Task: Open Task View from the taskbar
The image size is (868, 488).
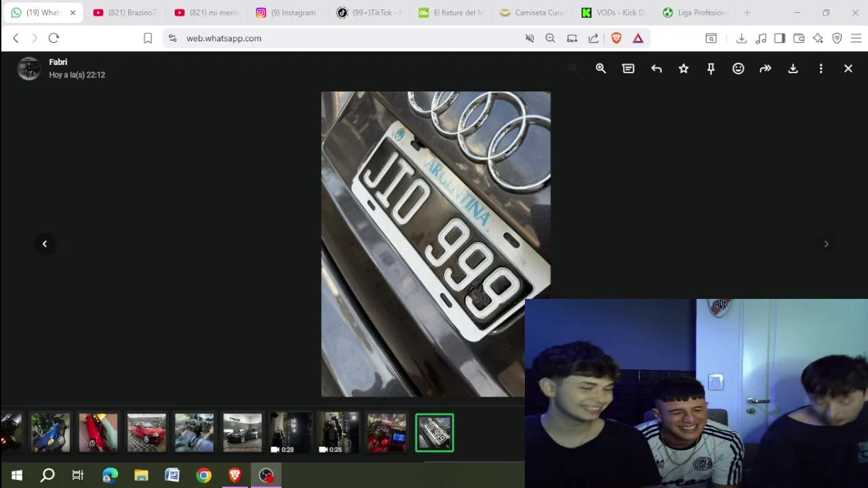Action: click(x=78, y=475)
